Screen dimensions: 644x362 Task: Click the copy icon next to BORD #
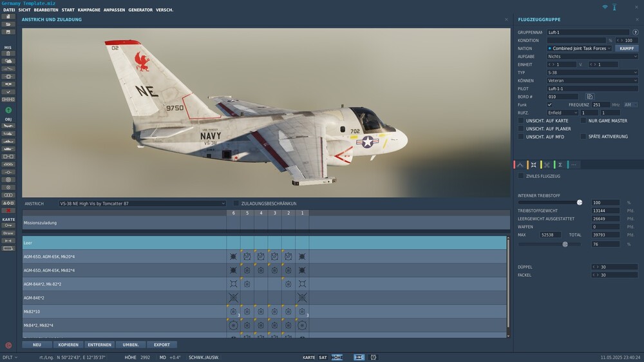589,97
